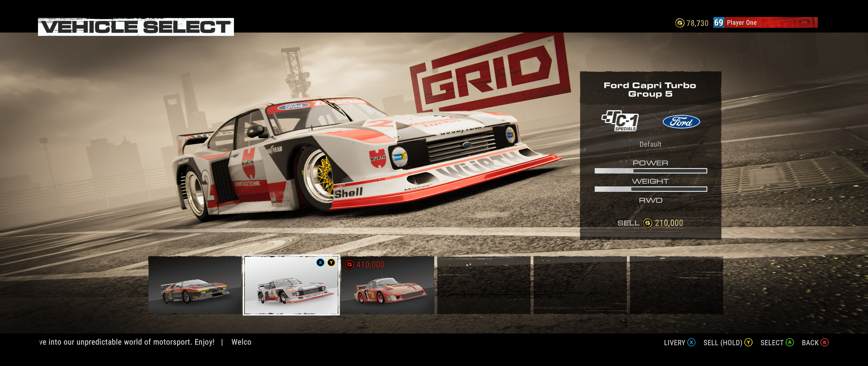Click the red B button icon next to BACK
The height and width of the screenshot is (366, 868).
point(825,342)
